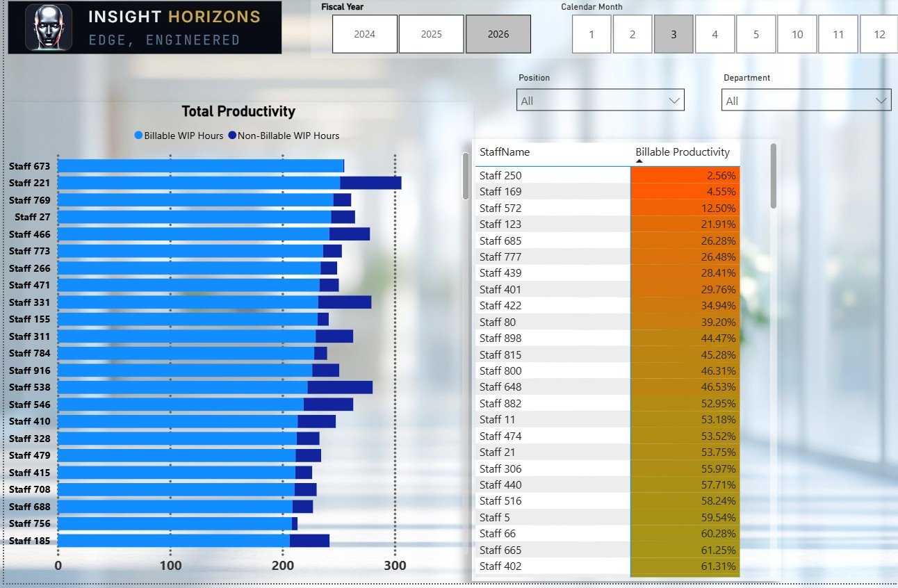Image resolution: width=898 pixels, height=588 pixels.
Task: Open the Position dropdown
Action: 601,100
